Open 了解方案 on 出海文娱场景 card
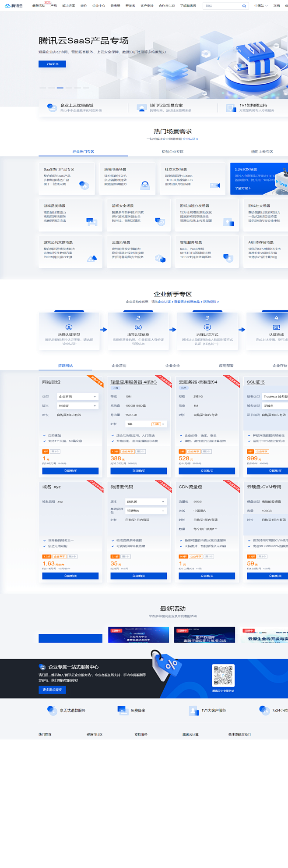This screenshot has width=288, height=868. point(242,188)
